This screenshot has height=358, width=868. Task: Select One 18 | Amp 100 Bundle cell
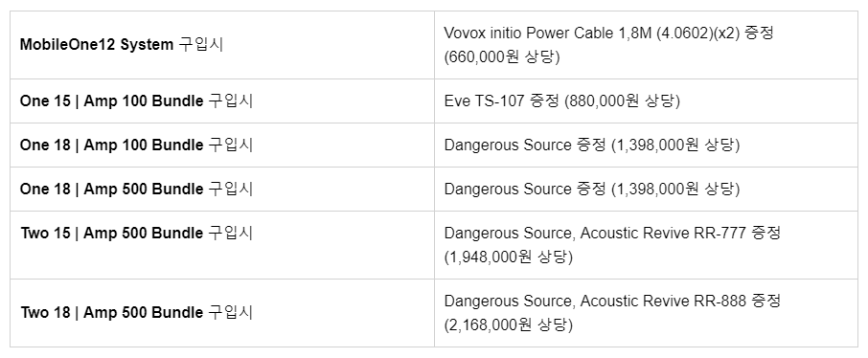[x=222, y=145]
